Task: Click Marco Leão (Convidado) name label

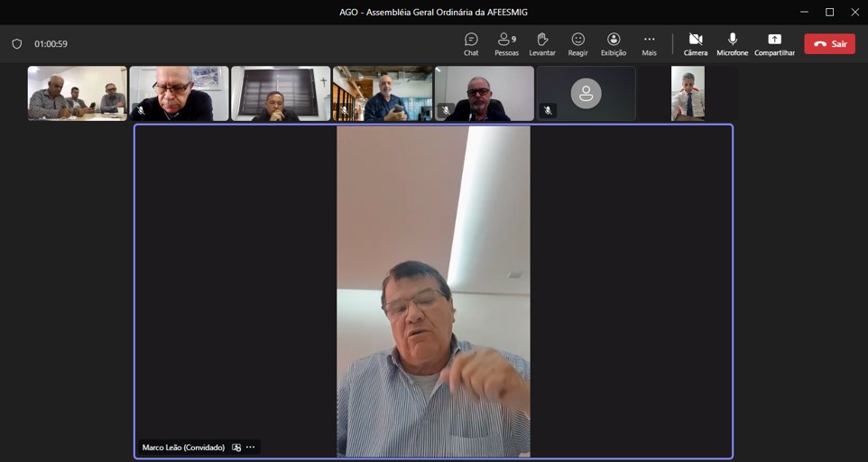Action: pyautogui.click(x=183, y=448)
